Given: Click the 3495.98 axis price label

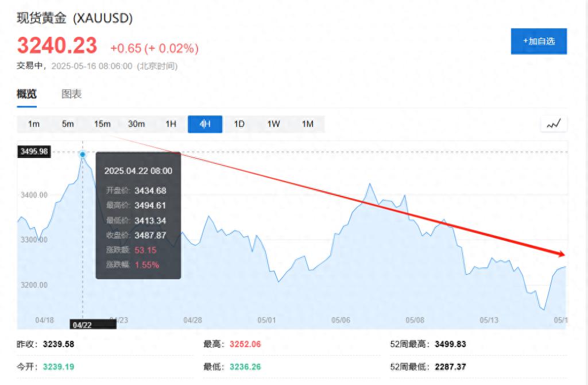Looking at the screenshot, I should click(x=33, y=152).
